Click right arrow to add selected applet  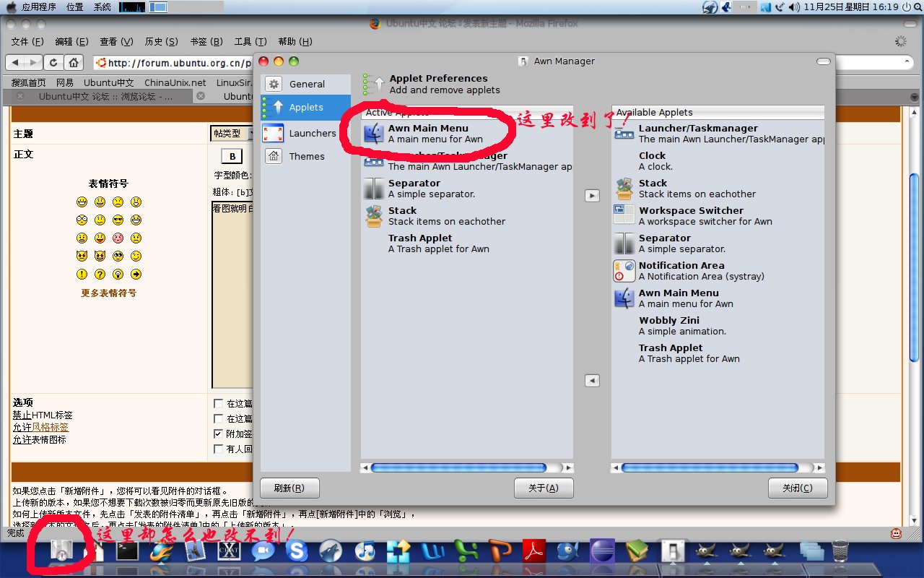click(592, 196)
